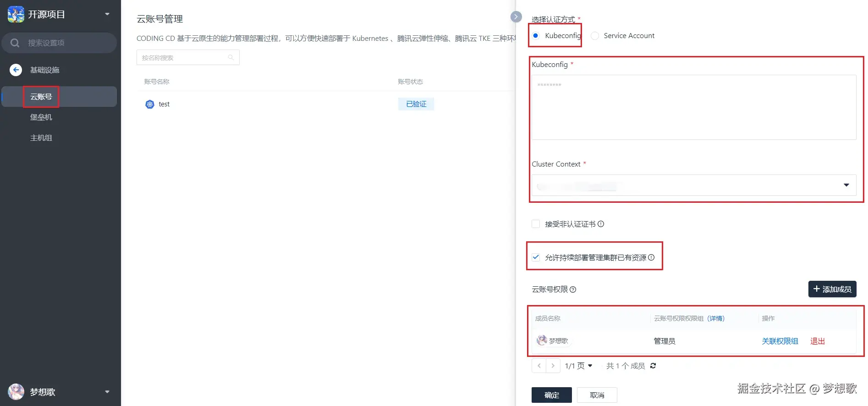Click the help icon beside 云账号权限
868x406 pixels.
(573, 289)
